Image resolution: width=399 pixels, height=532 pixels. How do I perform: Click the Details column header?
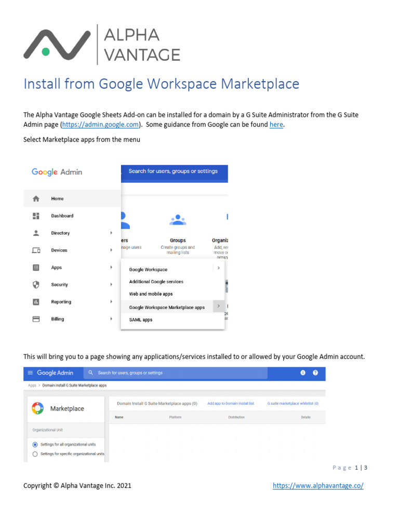coord(305,417)
